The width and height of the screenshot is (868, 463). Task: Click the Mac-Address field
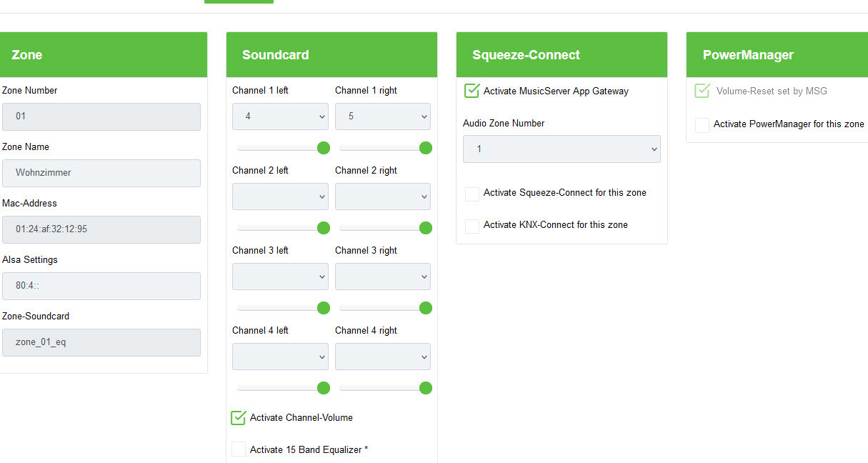pyautogui.click(x=101, y=229)
